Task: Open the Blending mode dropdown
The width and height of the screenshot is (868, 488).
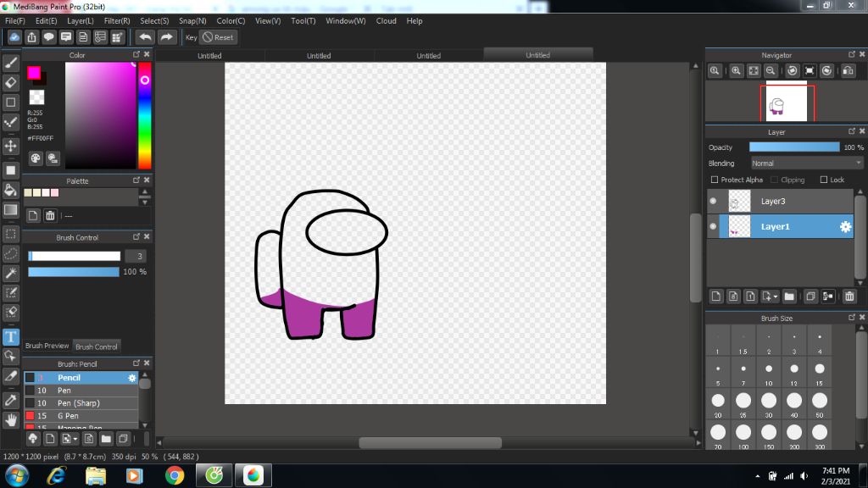Action: (807, 164)
